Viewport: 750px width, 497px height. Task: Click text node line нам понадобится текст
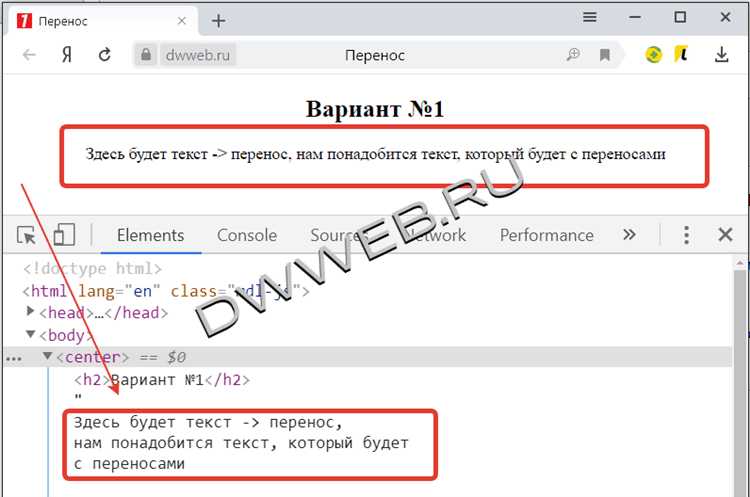tap(241, 443)
